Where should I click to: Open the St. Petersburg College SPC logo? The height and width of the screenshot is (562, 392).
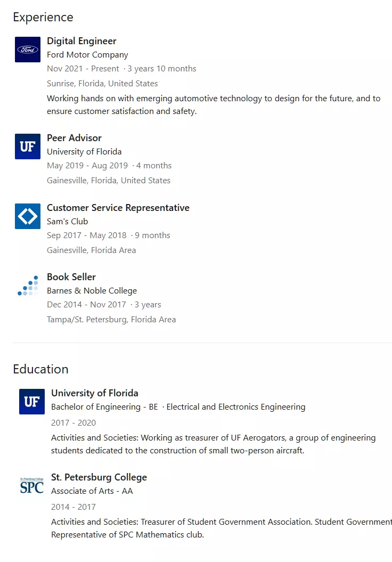click(x=32, y=486)
